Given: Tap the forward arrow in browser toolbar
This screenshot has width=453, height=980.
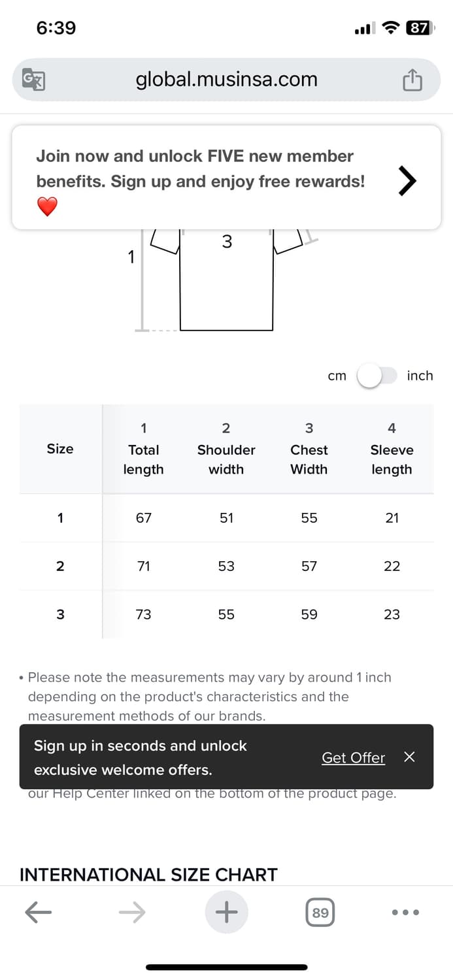Looking at the screenshot, I should tap(132, 912).
